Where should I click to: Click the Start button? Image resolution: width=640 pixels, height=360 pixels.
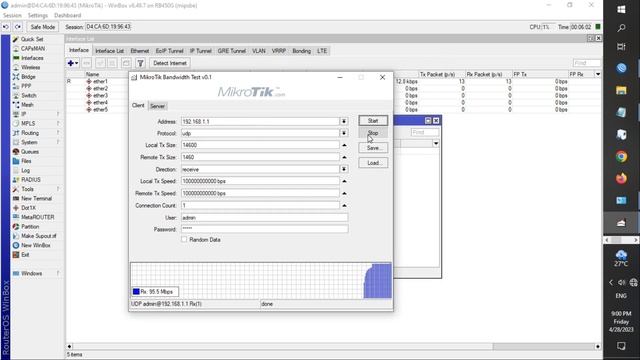(373, 121)
